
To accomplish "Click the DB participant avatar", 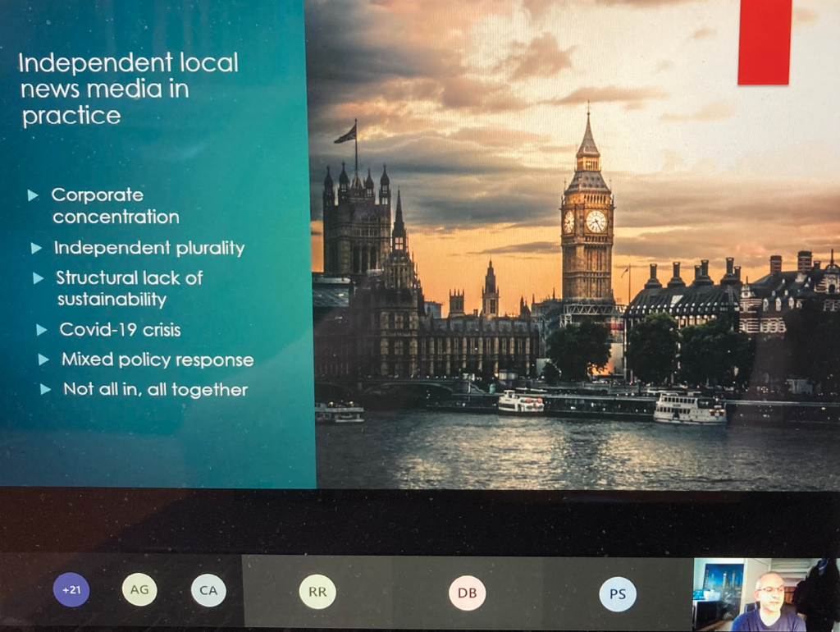I will coord(467,593).
